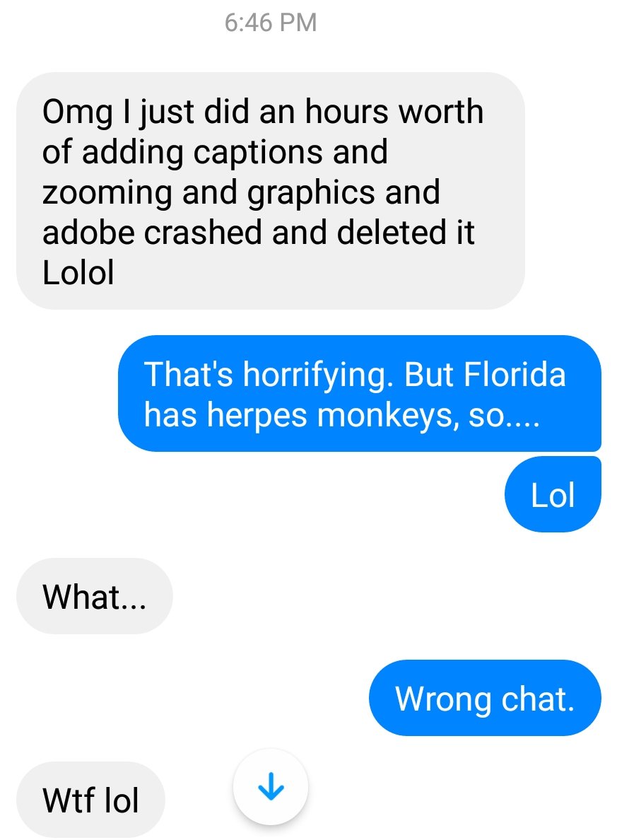Tap 'But Florida' in the blue bubble
The height and width of the screenshot is (840, 617).
click(485, 373)
